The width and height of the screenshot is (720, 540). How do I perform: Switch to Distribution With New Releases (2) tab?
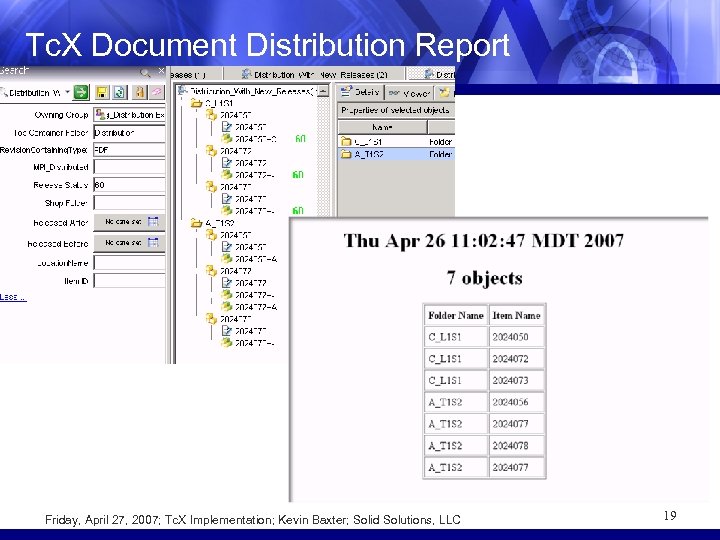315,74
